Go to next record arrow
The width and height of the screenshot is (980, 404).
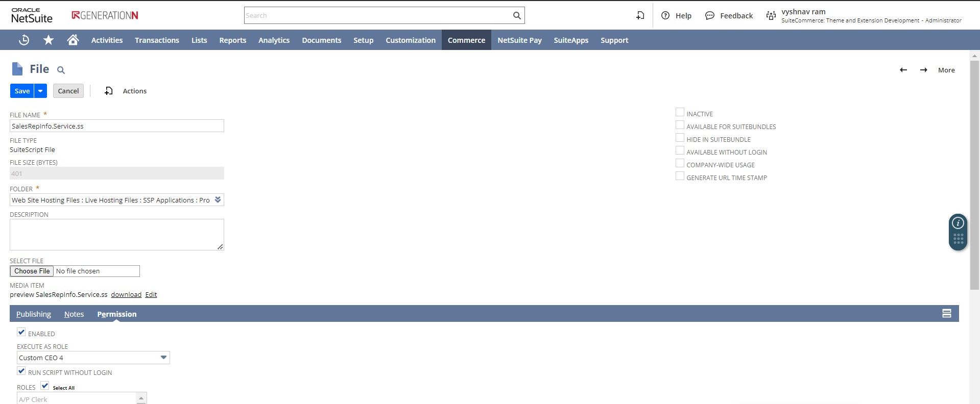click(924, 70)
